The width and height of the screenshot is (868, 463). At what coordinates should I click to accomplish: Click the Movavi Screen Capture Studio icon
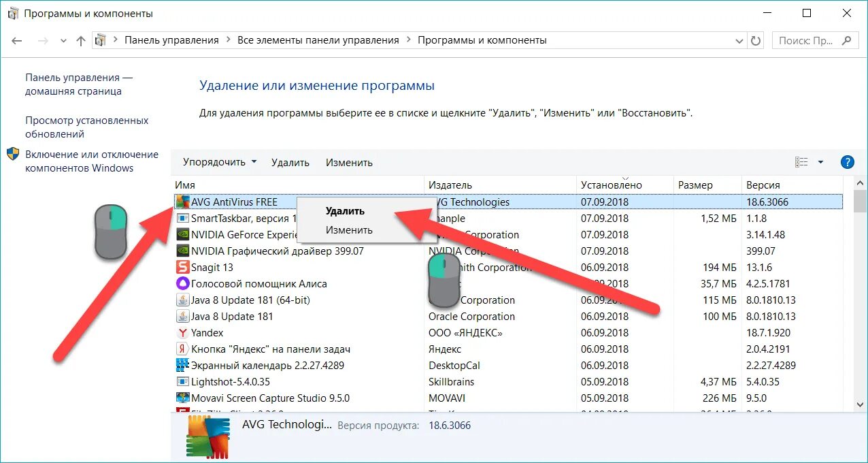(182, 398)
